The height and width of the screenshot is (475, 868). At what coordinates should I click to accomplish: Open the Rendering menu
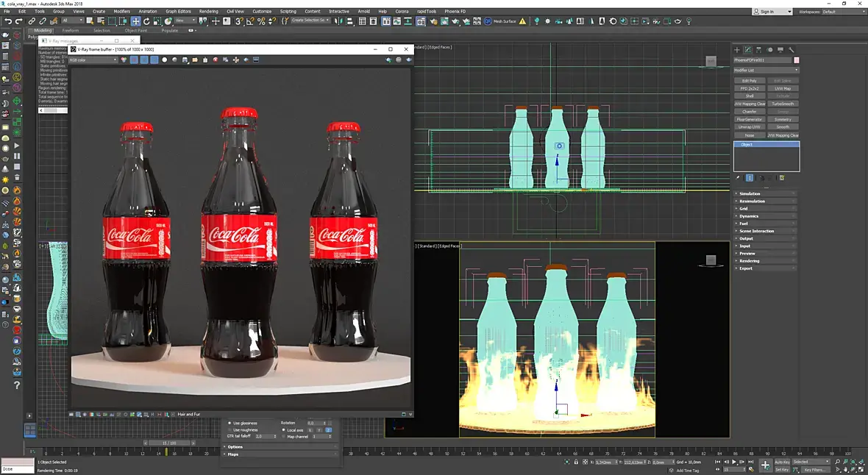(x=208, y=12)
